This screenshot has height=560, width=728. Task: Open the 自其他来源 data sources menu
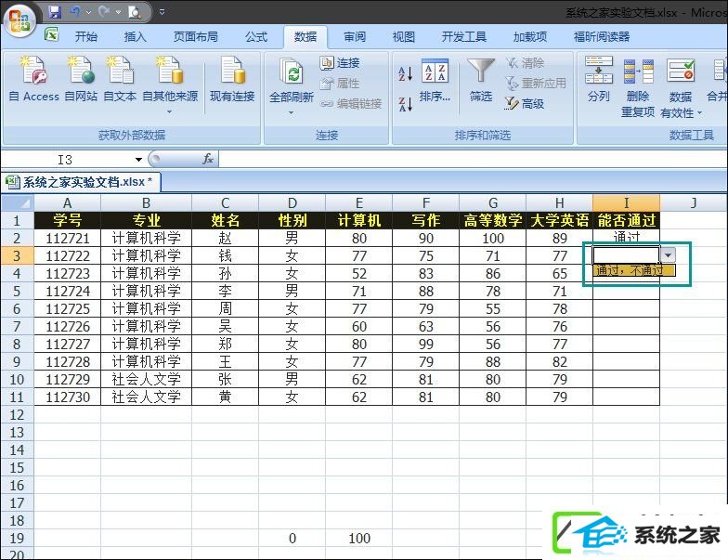pyautogui.click(x=170, y=85)
